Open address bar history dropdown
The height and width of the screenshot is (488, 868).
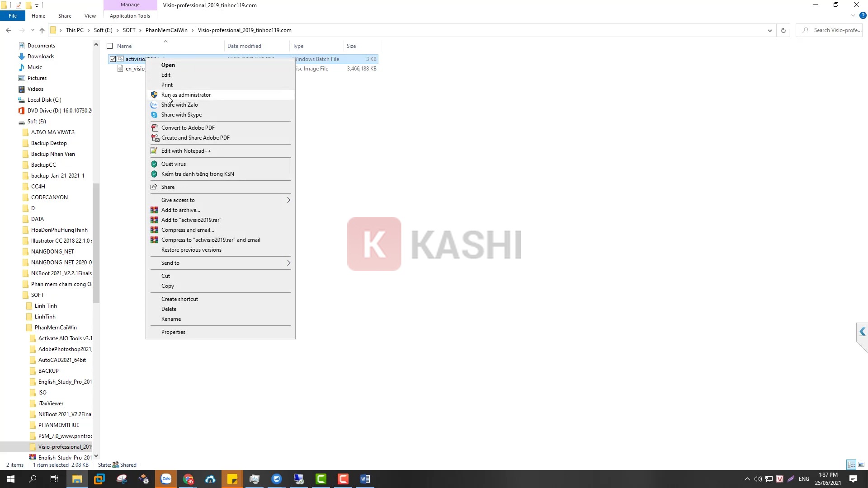coord(769,30)
